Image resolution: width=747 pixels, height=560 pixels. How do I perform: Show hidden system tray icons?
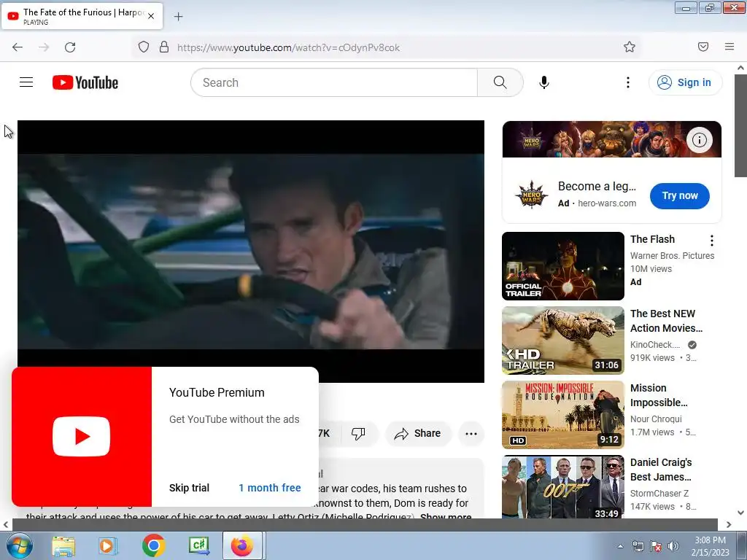coord(620,546)
